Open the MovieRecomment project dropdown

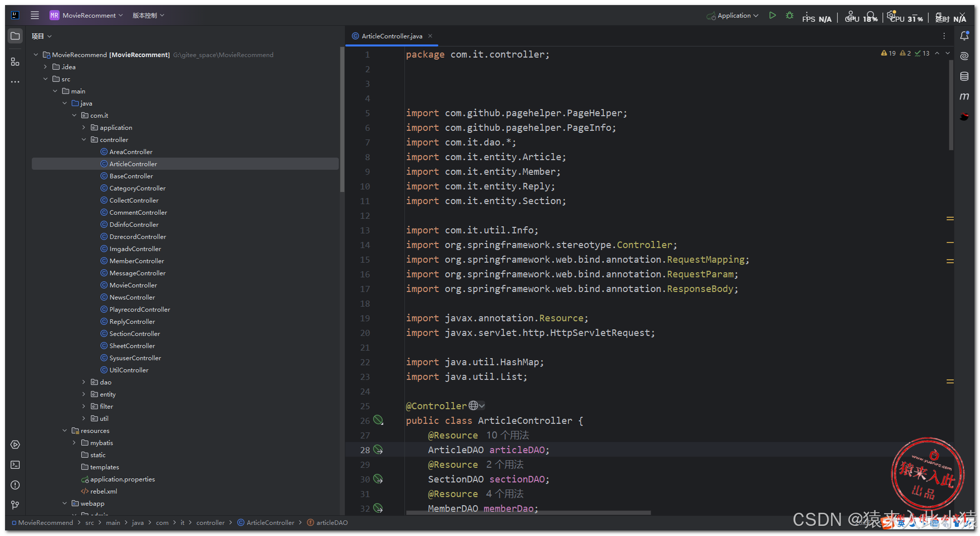(x=86, y=15)
